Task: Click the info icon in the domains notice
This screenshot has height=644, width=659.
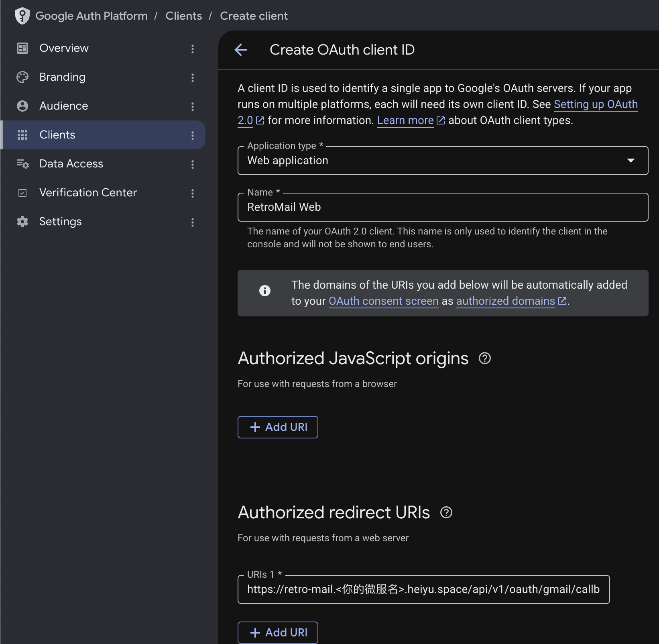Action: point(265,290)
